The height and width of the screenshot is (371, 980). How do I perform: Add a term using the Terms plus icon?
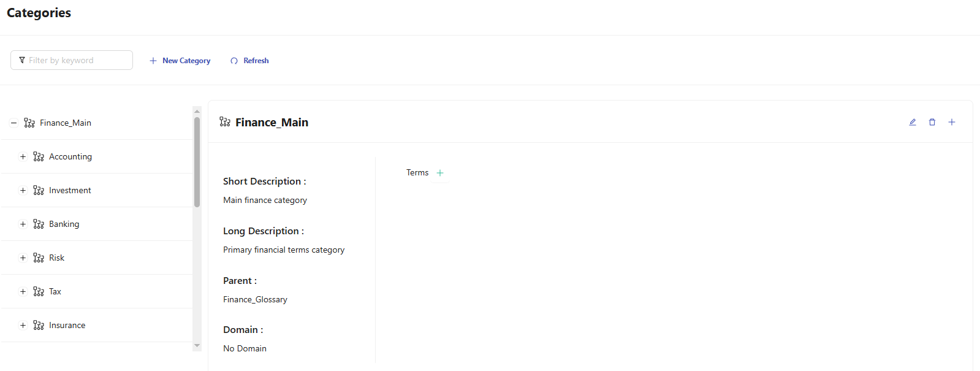pyautogui.click(x=440, y=173)
